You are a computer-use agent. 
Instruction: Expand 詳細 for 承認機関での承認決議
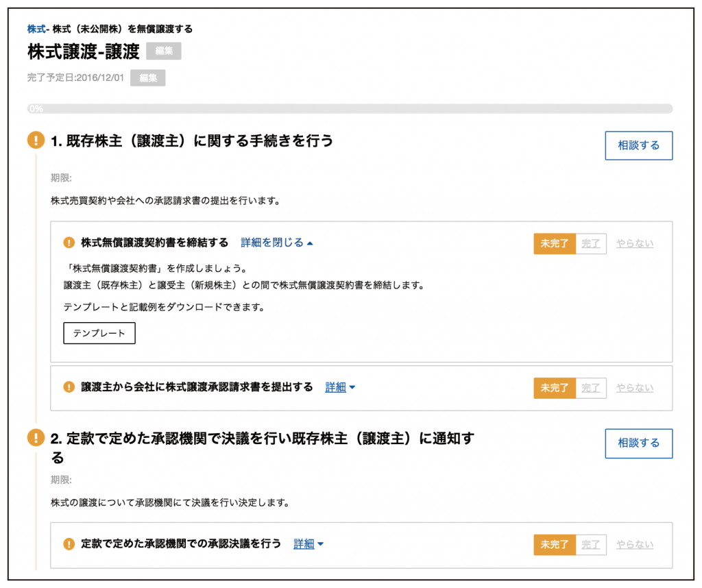click(308, 544)
